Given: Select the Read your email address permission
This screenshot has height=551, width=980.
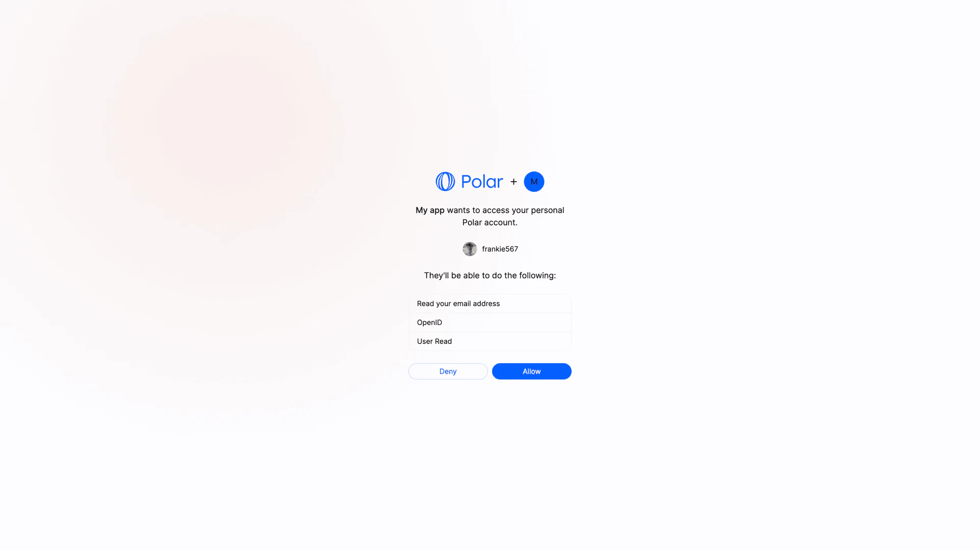Looking at the screenshot, I should click(490, 304).
